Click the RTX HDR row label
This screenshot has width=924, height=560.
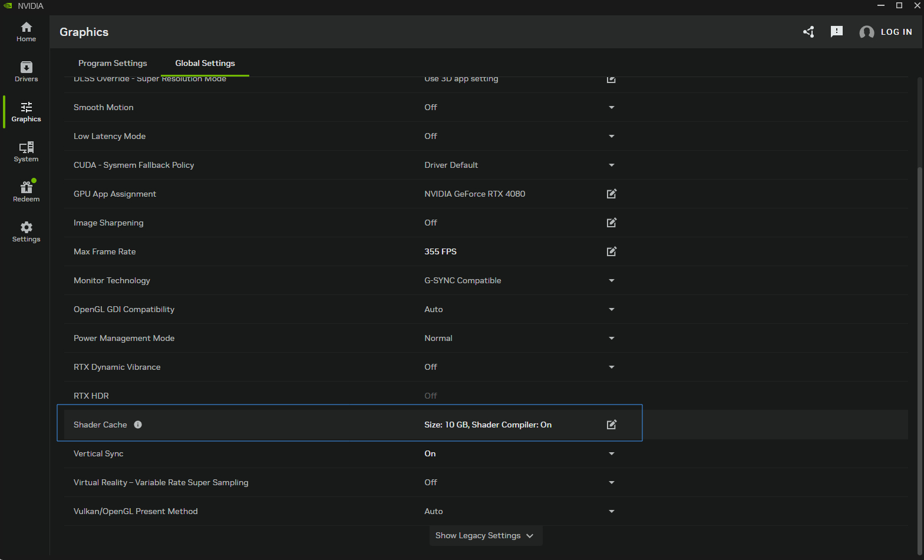point(91,396)
